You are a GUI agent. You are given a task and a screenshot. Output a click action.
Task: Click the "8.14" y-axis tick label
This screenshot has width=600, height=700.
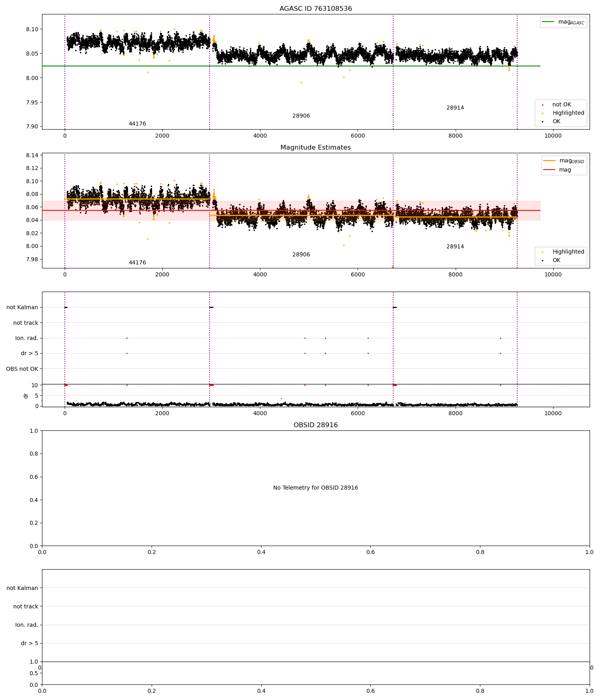pos(33,155)
